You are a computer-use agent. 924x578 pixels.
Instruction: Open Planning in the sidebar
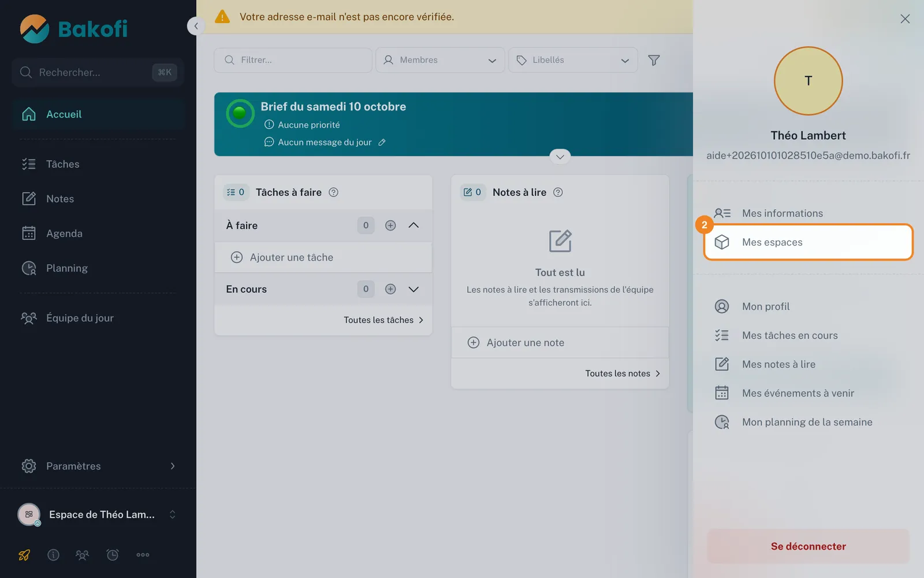pos(98,268)
